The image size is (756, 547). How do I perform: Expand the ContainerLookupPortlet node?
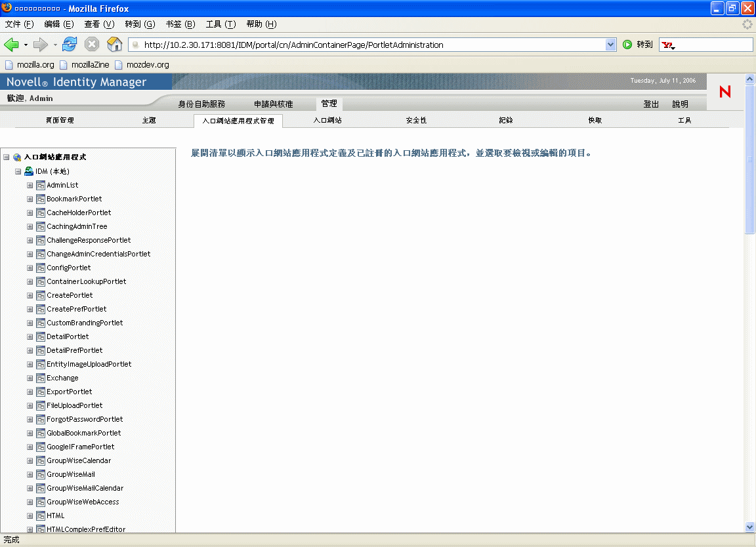tap(30, 281)
